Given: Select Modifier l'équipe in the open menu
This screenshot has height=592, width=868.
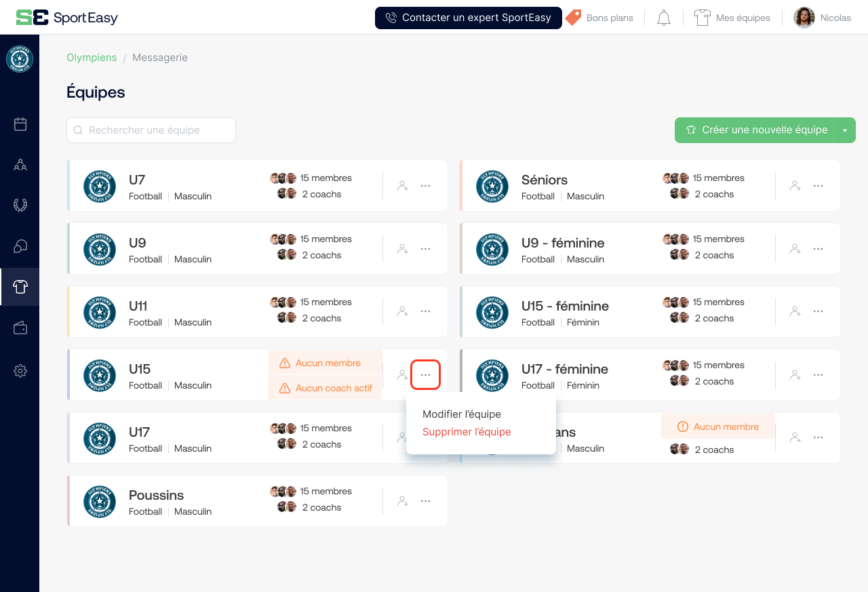Looking at the screenshot, I should pyautogui.click(x=461, y=414).
